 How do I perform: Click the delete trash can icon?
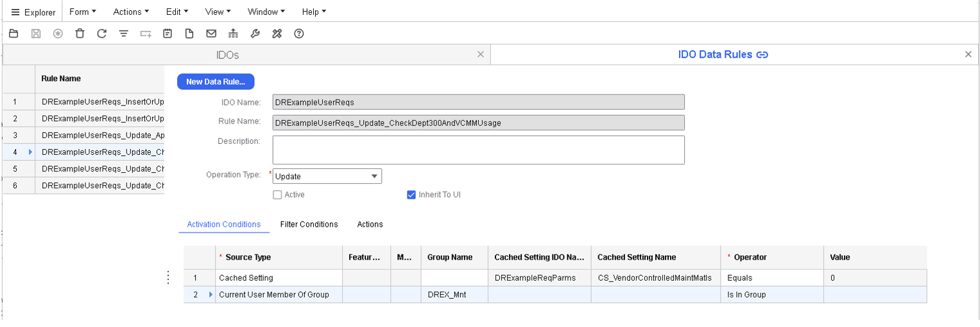pos(80,33)
